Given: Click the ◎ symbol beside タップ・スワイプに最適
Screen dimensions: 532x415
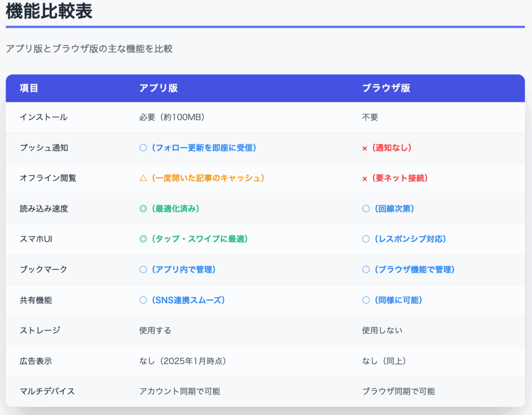Looking at the screenshot, I should (x=143, y=239).
